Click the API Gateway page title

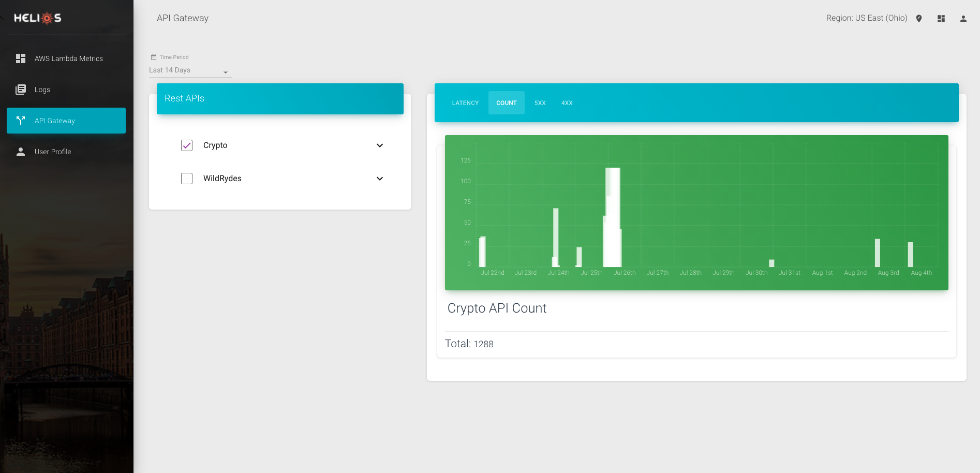(183, 18)
